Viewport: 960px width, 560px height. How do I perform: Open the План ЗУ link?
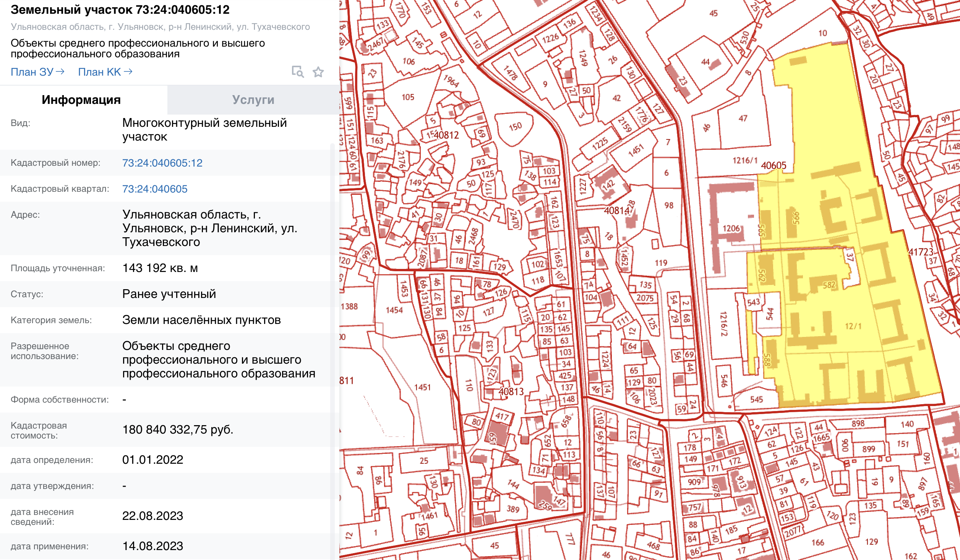[x=37, y=72]
